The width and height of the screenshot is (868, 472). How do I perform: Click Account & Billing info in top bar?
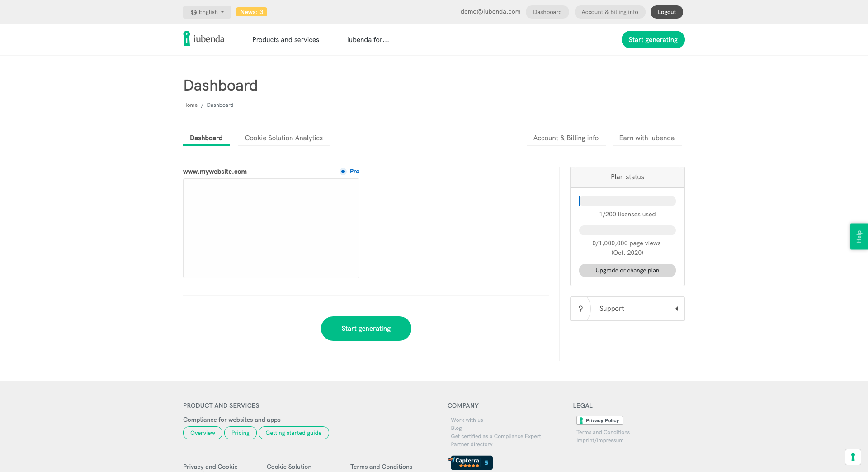610,12
